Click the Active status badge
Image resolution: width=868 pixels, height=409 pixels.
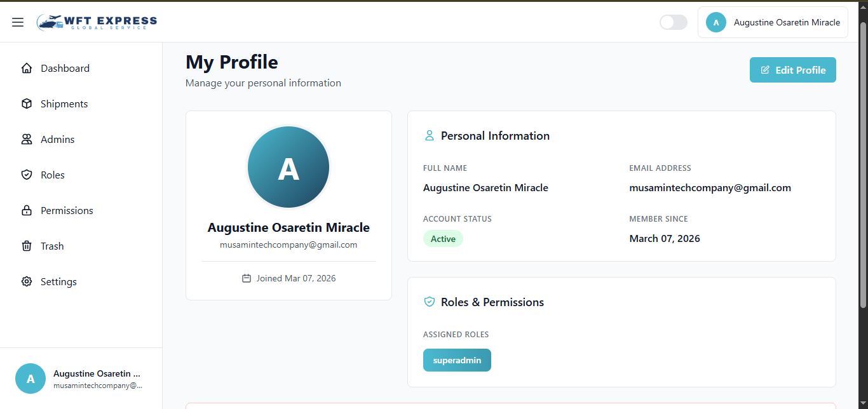point(443,238)
